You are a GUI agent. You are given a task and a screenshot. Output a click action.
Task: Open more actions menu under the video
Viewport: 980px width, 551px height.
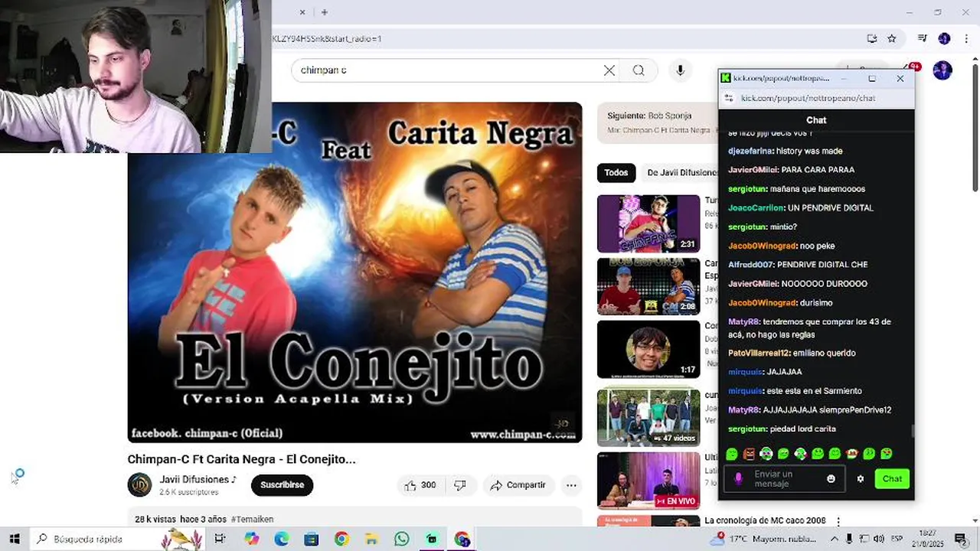[571, 485]
